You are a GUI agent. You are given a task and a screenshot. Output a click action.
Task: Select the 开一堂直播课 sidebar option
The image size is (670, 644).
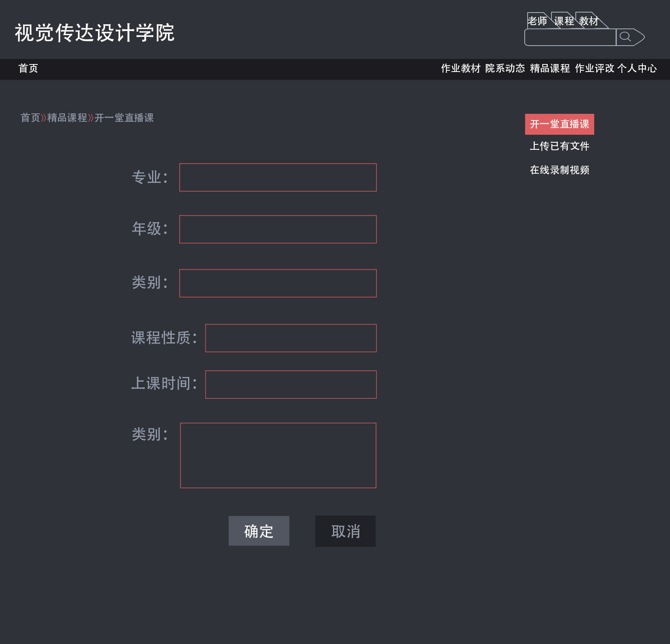click(x=559, y=124)
